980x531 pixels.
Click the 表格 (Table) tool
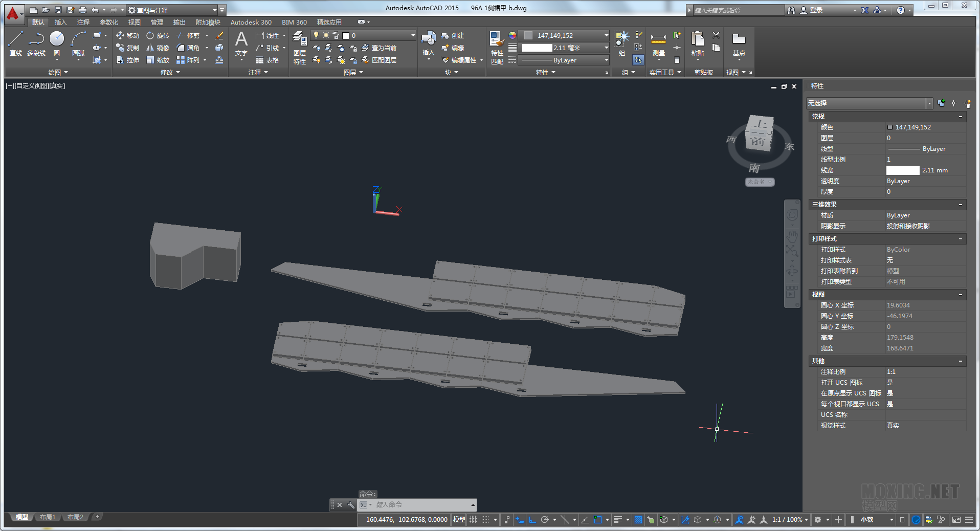coord(268,60)
